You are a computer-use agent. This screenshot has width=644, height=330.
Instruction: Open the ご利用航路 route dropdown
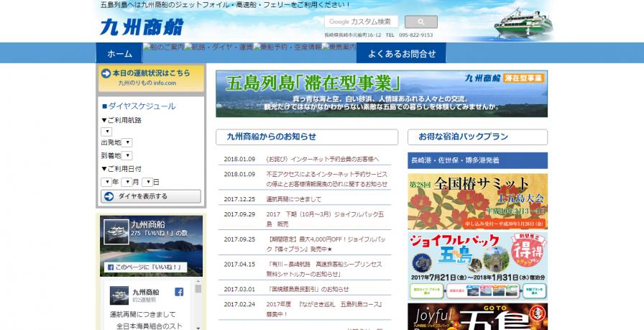point(106,132)
